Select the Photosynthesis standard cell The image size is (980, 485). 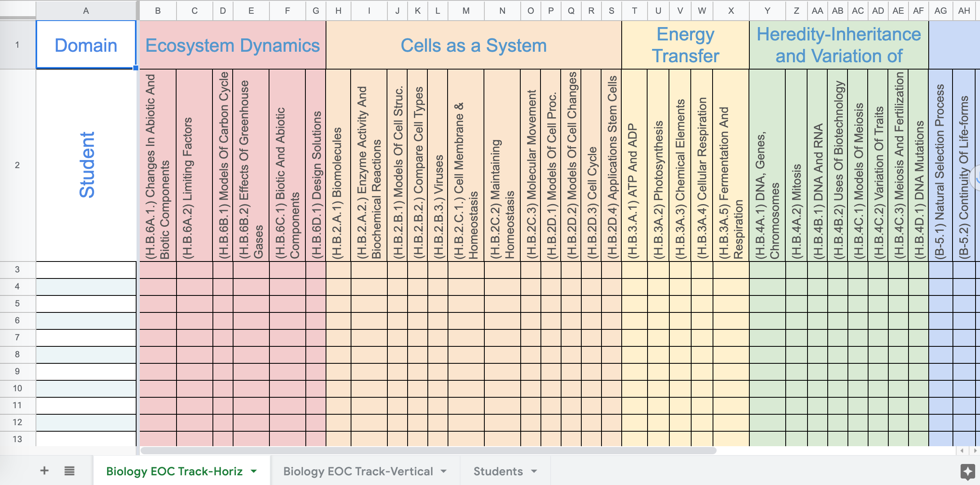658,165
